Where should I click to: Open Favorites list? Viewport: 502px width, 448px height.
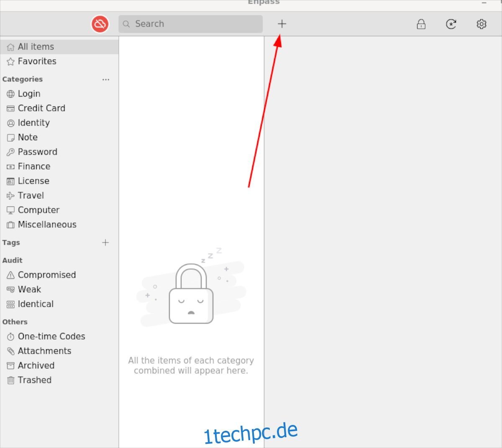(x=59, y=62)
